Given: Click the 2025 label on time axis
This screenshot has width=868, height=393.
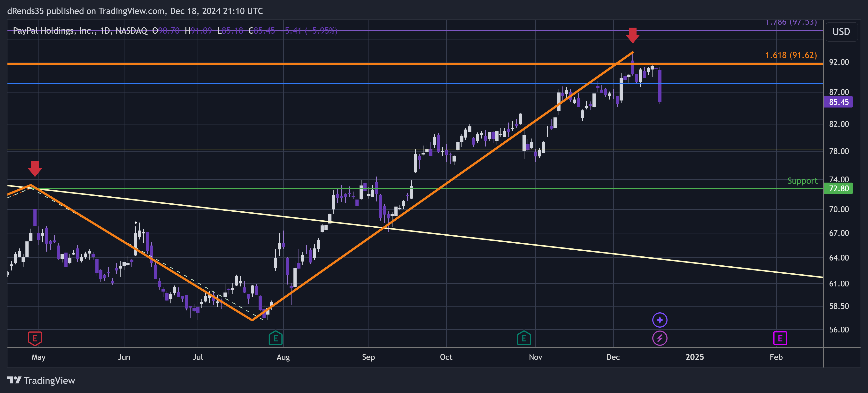Looking at the screenshot, I should point(694,357).
